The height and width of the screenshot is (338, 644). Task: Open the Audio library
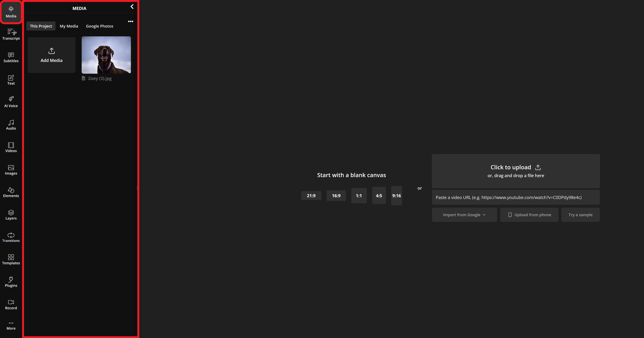[x=11, y=124]
